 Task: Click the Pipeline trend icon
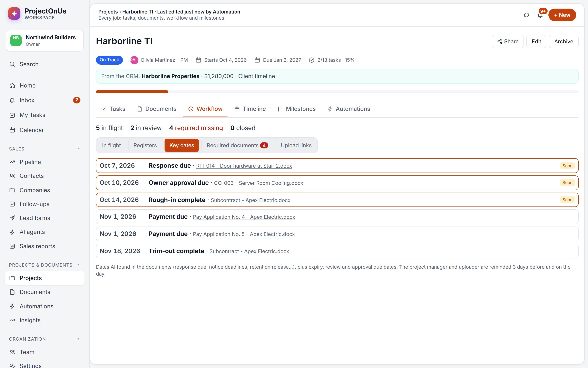tap(12, 162)
